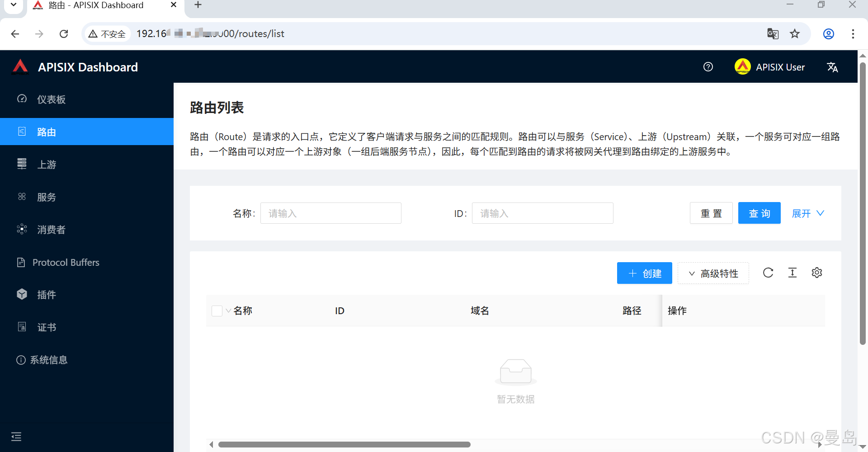Open 仪表板 dashboard in sidebar
Screen dimensions: 868x452
tap(87, 99)
